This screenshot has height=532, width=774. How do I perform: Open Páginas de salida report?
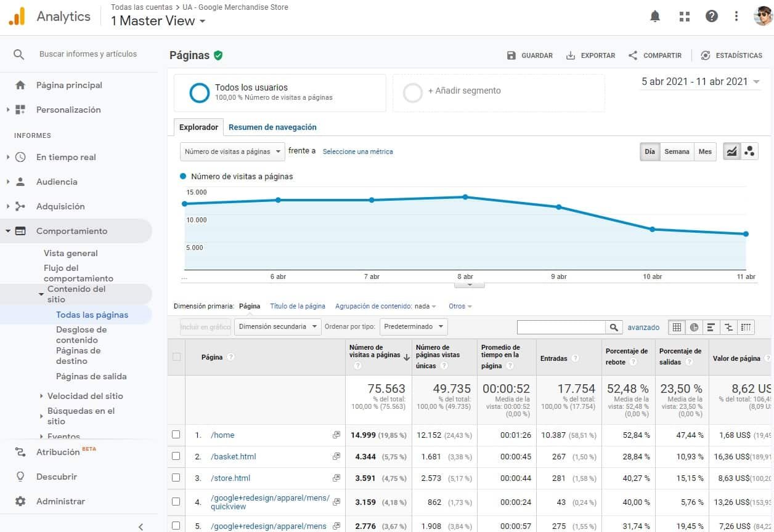[91, 376]
